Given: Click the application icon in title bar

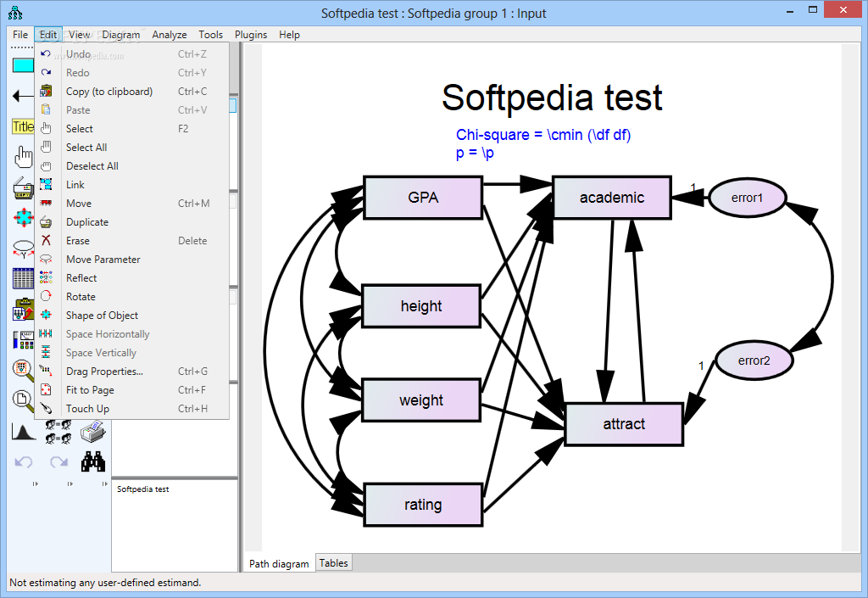Looking at the screenshot, I should [15, 12].
